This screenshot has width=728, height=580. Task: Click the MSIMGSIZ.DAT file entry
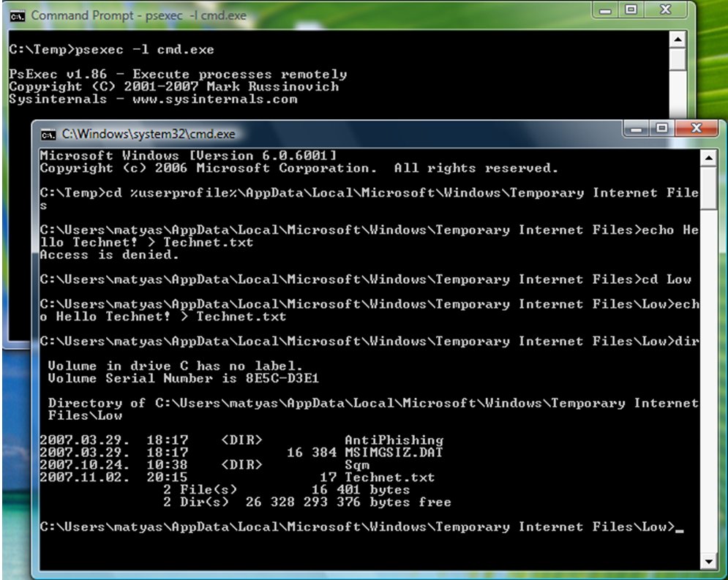coord(241,453)
